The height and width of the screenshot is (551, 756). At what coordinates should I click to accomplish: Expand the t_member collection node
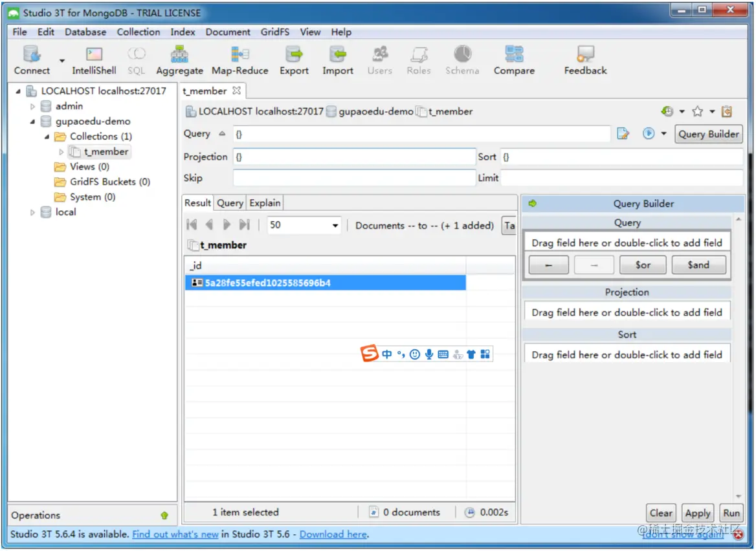(x=61, y=152)
